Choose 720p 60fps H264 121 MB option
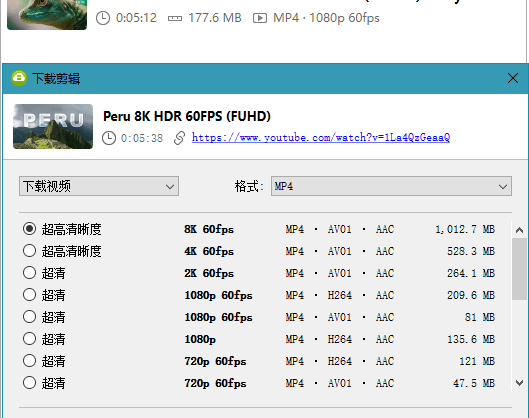Viewport: 529px width, 418px height. [29, 361]
